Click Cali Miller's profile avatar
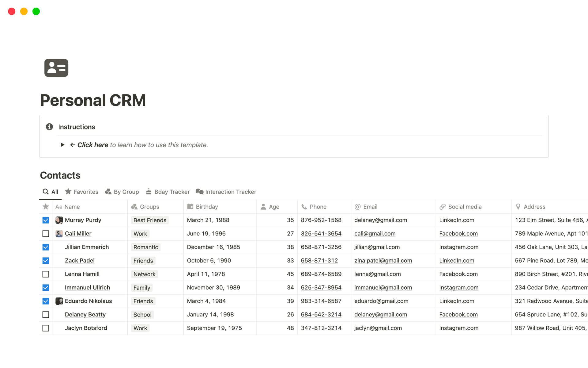Screen dimensions: 588x368 pos(59,233)
